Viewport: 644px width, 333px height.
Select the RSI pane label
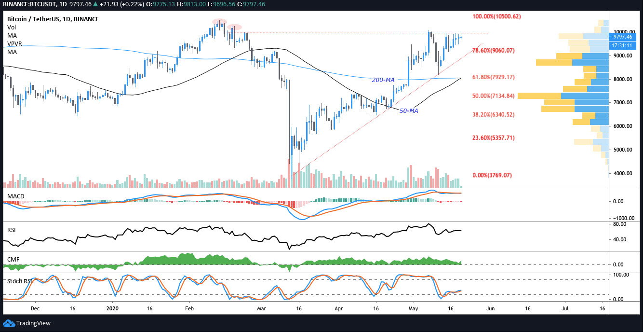11,230
